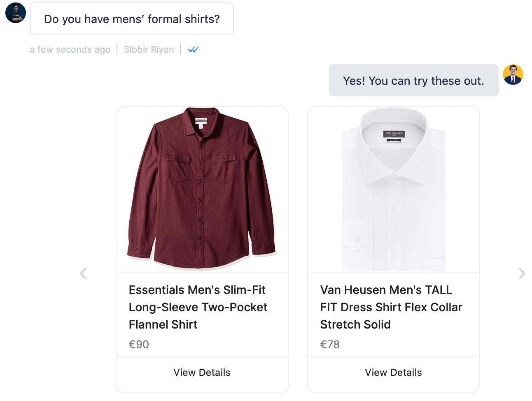532x401 pixels.
Task: Go to the previous carousel card with the left arrow
Action: tap(83, 273)
